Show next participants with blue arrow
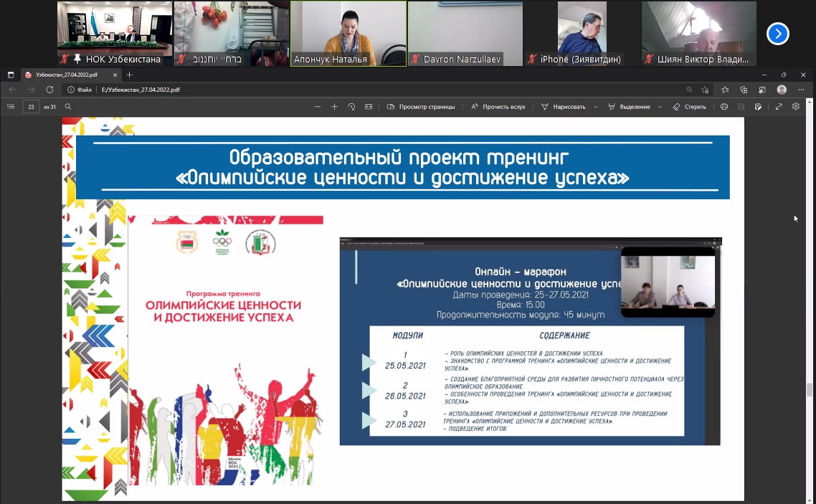The height and width of the screenshot is (504, 816). click(778, 34)
